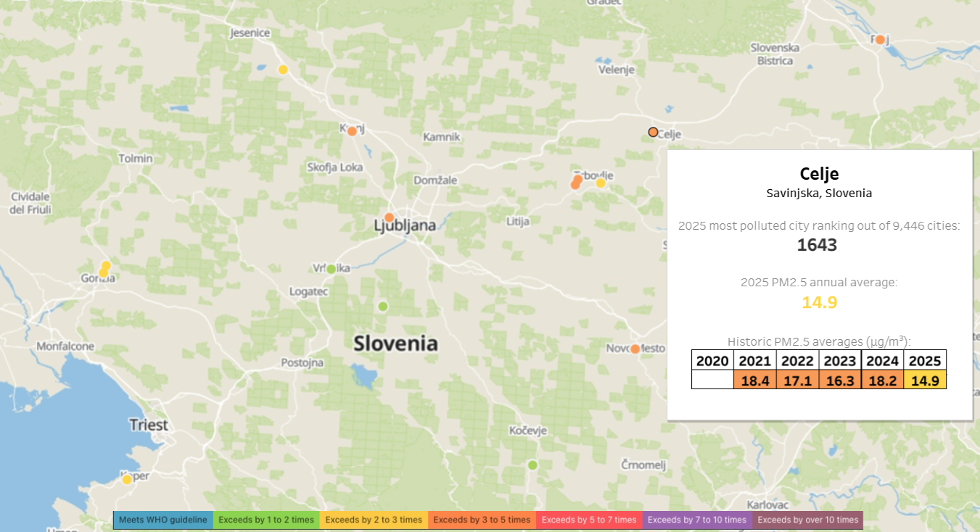Click the 'Meets WHO guideline' legend item
Image resolution: width=980 pixels, height=532 pixels.
pos(163,520)
